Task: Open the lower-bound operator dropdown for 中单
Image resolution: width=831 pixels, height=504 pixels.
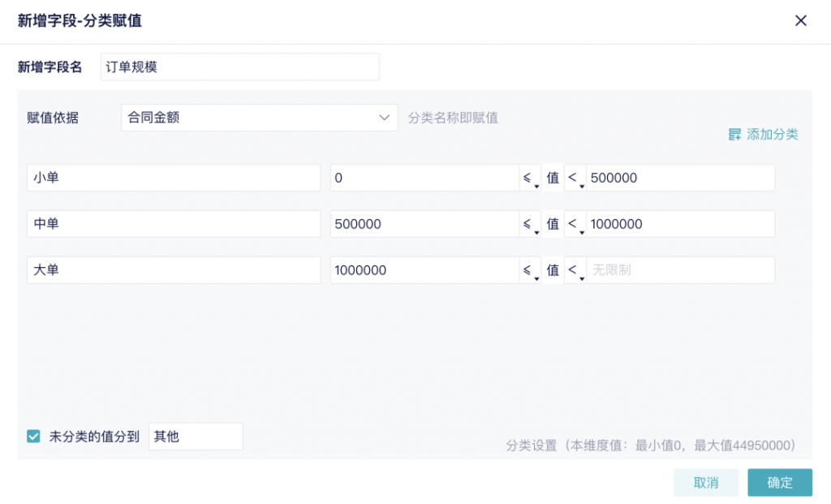Action: point(530,224)
